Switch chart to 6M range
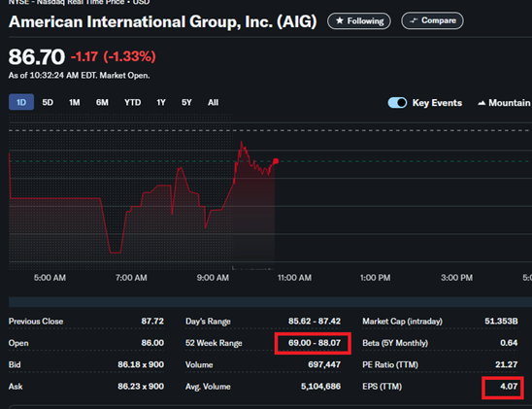The image size is (532, 409). click(102, 102)
